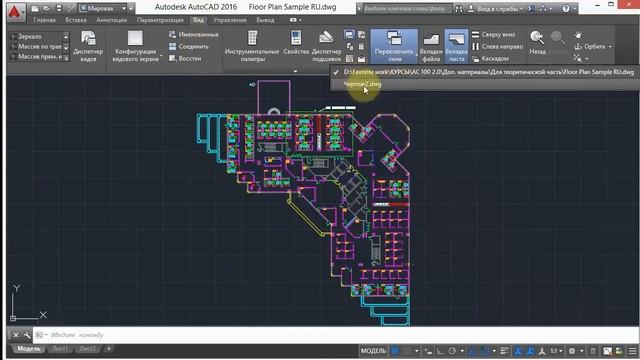Expand the Конфигурация видового экрана dropdown arrow

pyautogui.click(x=161, y=56)
